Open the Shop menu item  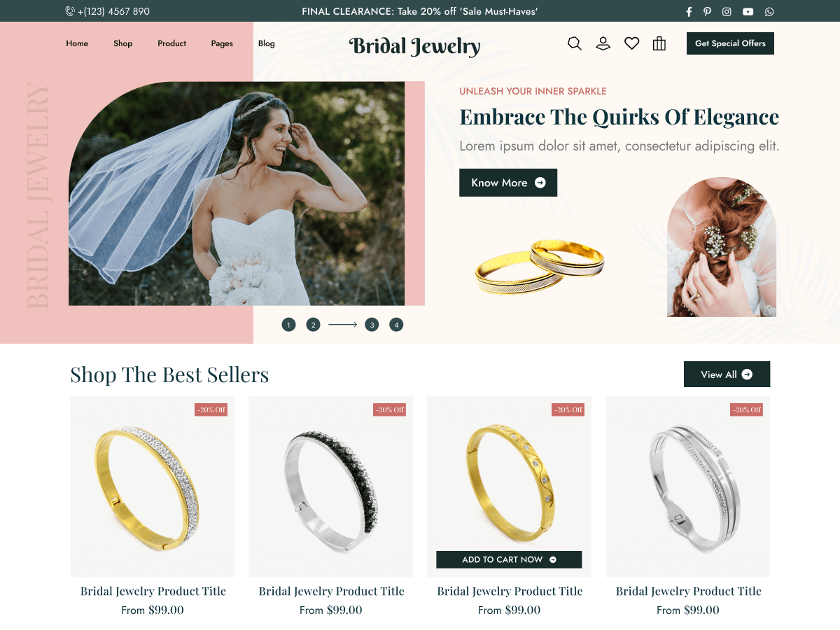[x=122, y=43]
